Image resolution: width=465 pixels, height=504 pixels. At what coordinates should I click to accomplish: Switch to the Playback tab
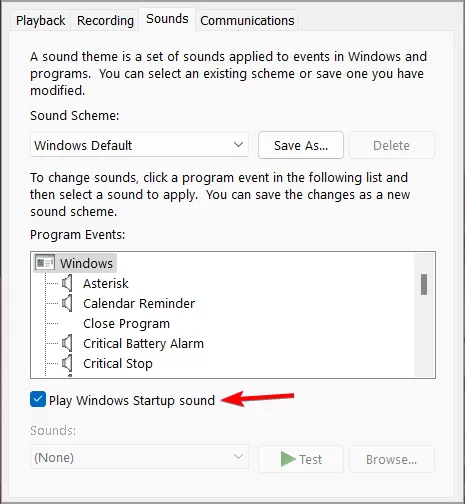(41, 21)
